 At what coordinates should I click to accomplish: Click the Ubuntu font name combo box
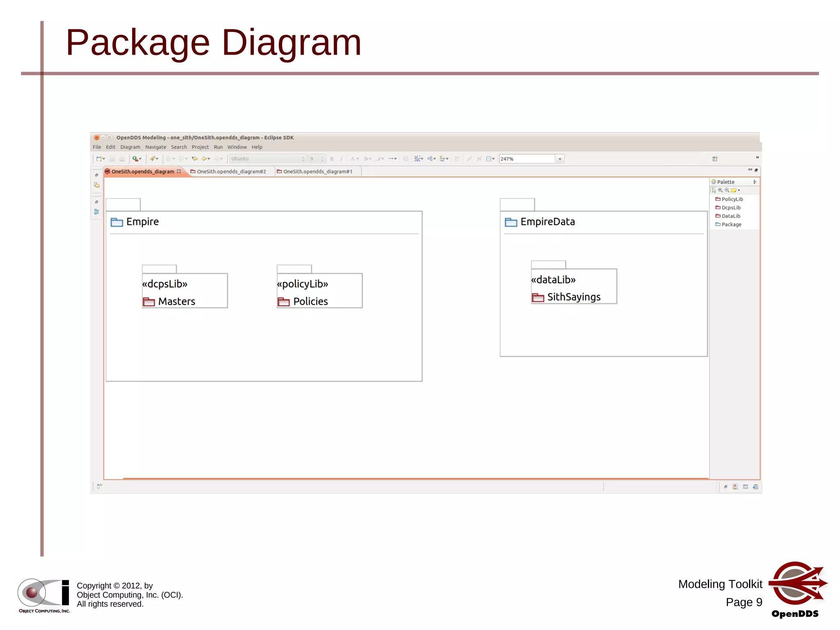click(x=267, y=159)
